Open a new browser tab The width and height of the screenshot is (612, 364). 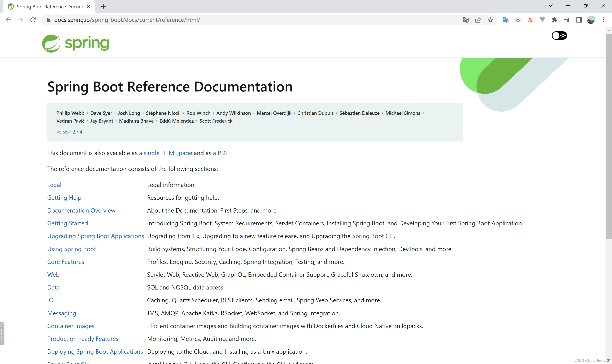103,7
